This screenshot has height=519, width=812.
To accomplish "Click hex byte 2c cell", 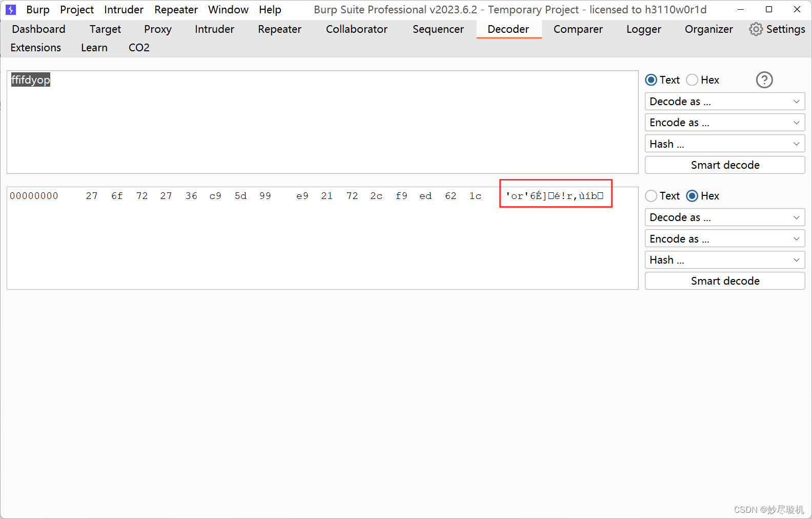I will click(x=376, y=196).
